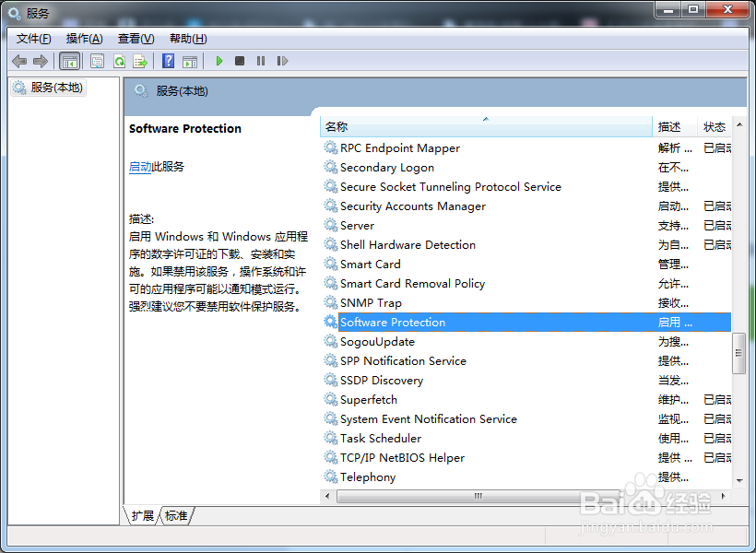Open the Export List toolbar icon
The width and height of the screenshot is (756, 553).
coord(140,61)
